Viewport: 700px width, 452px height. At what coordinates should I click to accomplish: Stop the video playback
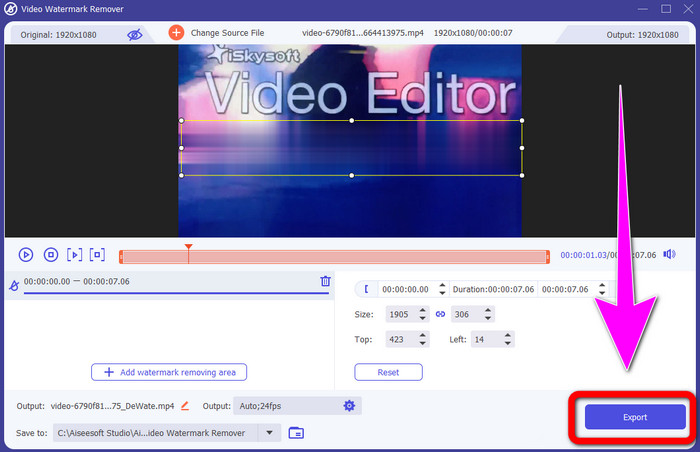point(51,255)
